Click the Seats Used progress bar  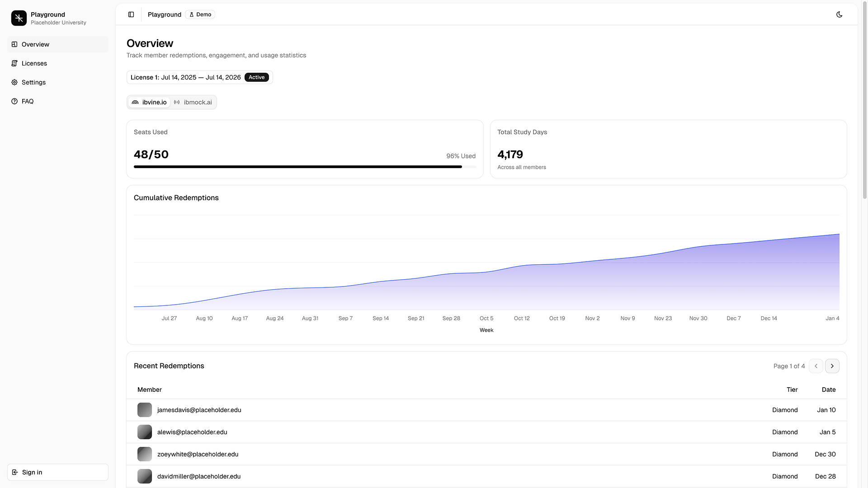[x=305, y=167]
